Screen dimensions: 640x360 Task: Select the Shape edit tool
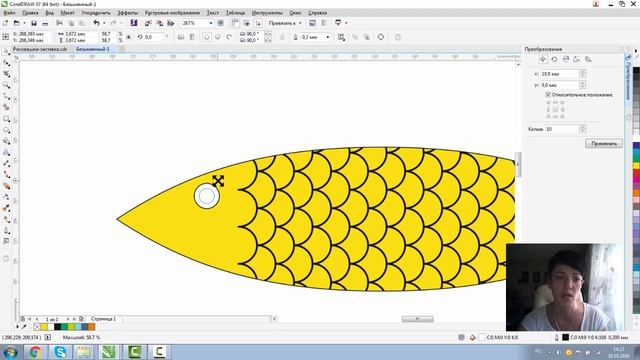pos(6,63)
